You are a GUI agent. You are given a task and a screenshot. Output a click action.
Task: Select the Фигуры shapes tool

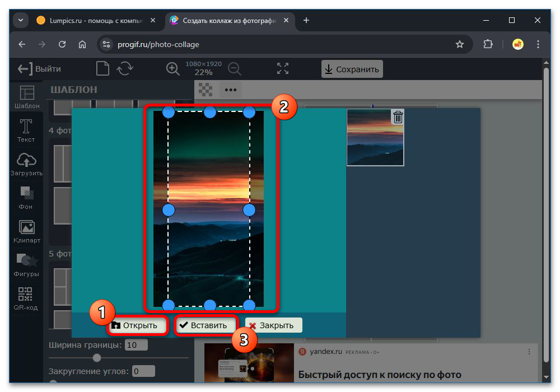coord(26,264)
